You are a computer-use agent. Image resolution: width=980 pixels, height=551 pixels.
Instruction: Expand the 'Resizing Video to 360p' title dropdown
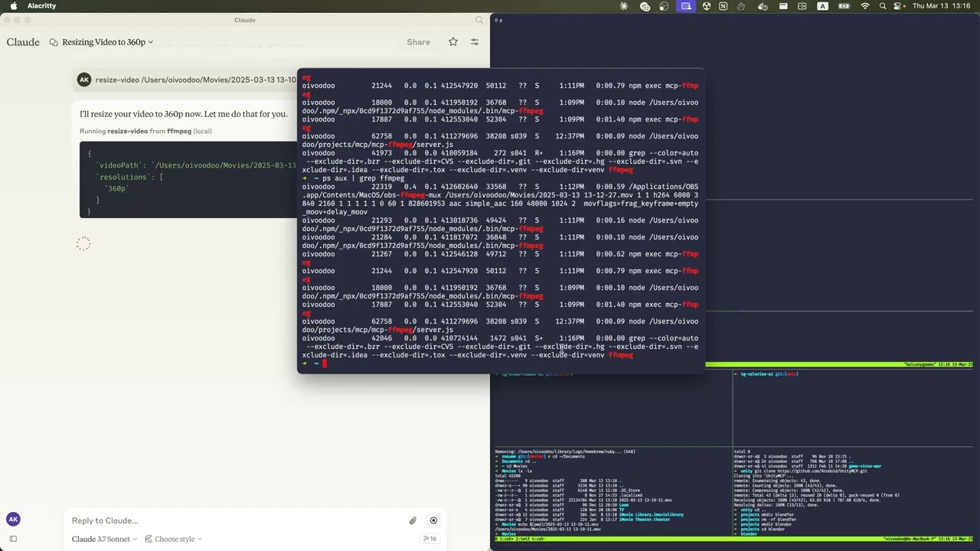[x=107, y=42]
